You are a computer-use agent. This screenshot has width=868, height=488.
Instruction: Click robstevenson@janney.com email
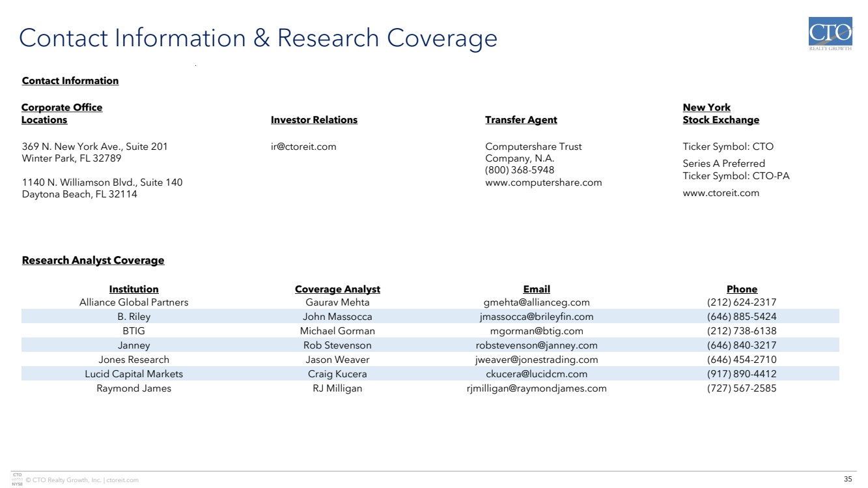pyautogui.click(x=537, y=345)
